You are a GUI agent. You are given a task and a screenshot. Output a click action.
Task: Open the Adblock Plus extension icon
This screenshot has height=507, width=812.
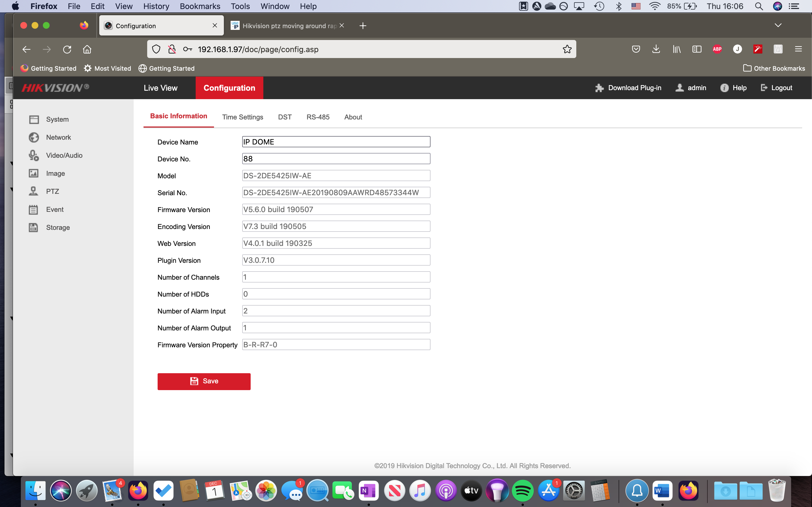coord(717,49)
